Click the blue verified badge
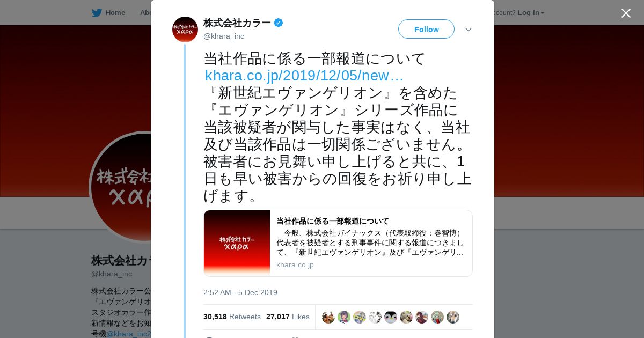This screenshot has height=338, width=644. click(279, 23)
